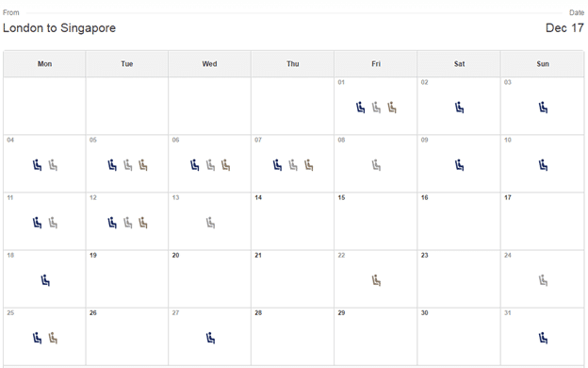
Task: Open the London to Singapore route field
Action: (x=59, y=28)
